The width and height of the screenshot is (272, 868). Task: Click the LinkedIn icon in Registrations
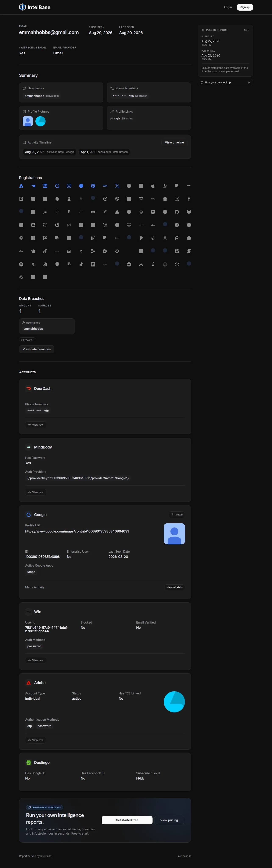(x=177, y=225)
